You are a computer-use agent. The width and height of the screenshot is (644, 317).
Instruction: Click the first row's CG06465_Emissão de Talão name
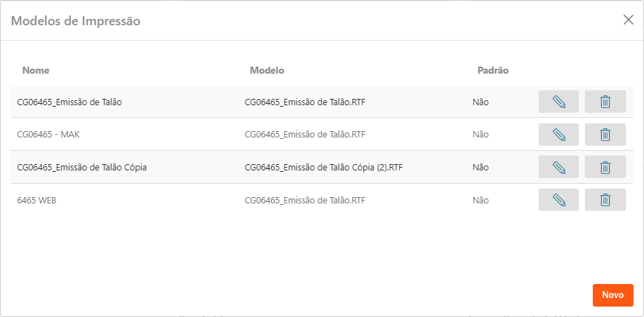pyautogui.click(x=69, y=102)
